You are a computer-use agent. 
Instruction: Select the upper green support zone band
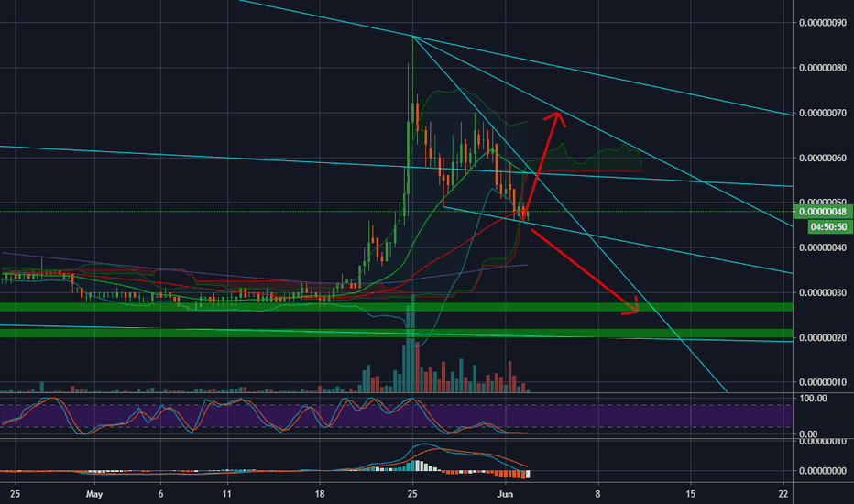396,307
